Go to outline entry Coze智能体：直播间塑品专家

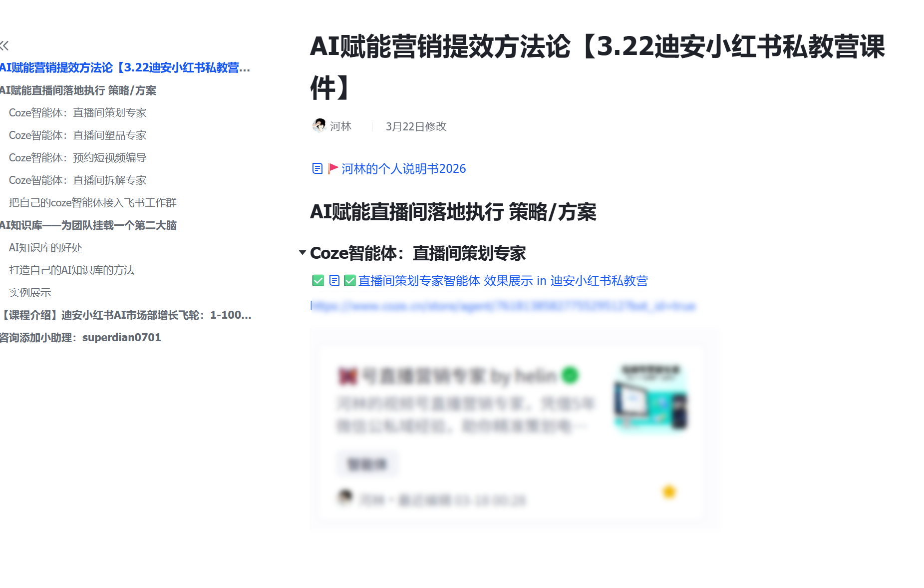tap(78, 135)
